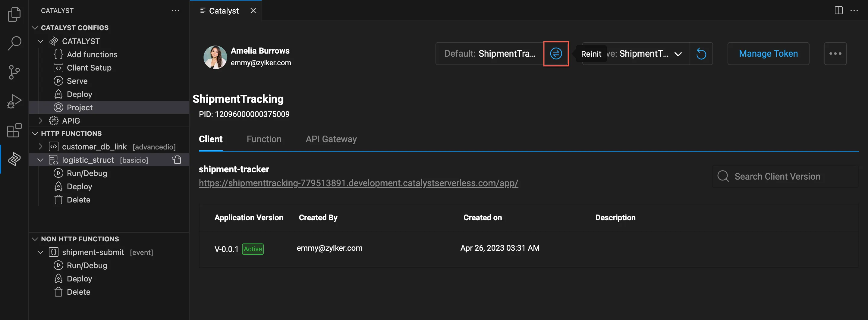
Task: Expand the customer_db_link function
Action: (40, 146)
